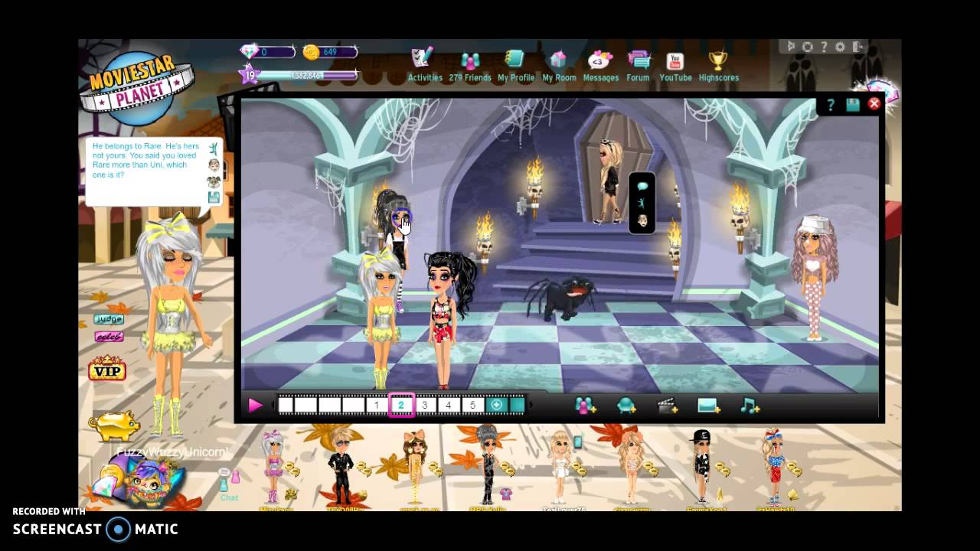Screen dimensions: 980x551
Task: Change the scene background
Action: [x=709, y=406]
